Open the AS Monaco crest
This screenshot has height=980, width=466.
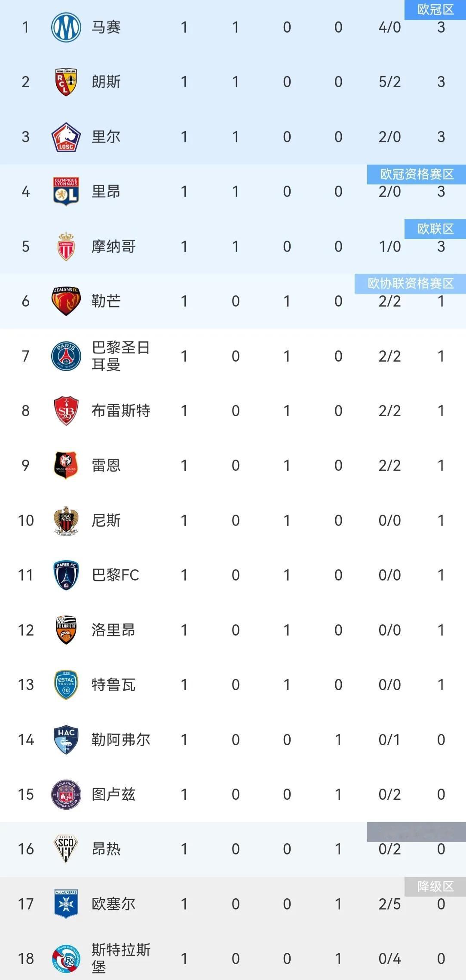click(x=66, y=246)
